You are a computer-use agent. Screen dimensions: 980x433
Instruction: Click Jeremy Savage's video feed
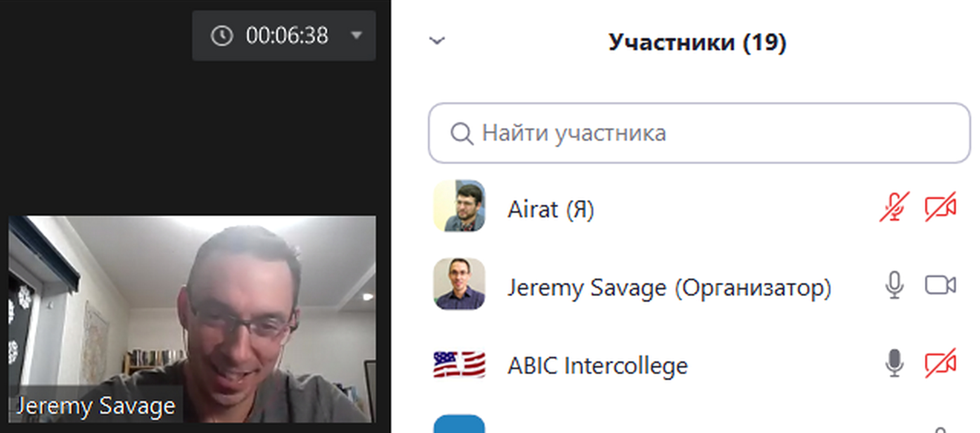(192, 319)
